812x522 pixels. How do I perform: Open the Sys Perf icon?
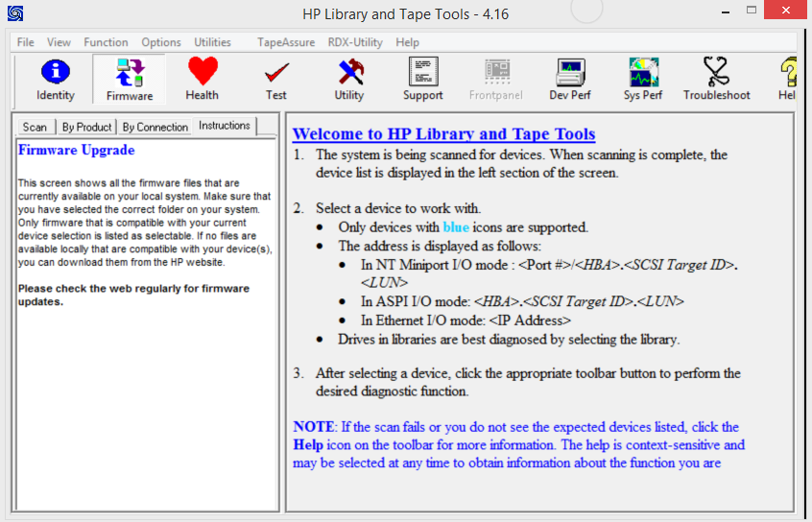pyautogui.click(x=643, y=80)
